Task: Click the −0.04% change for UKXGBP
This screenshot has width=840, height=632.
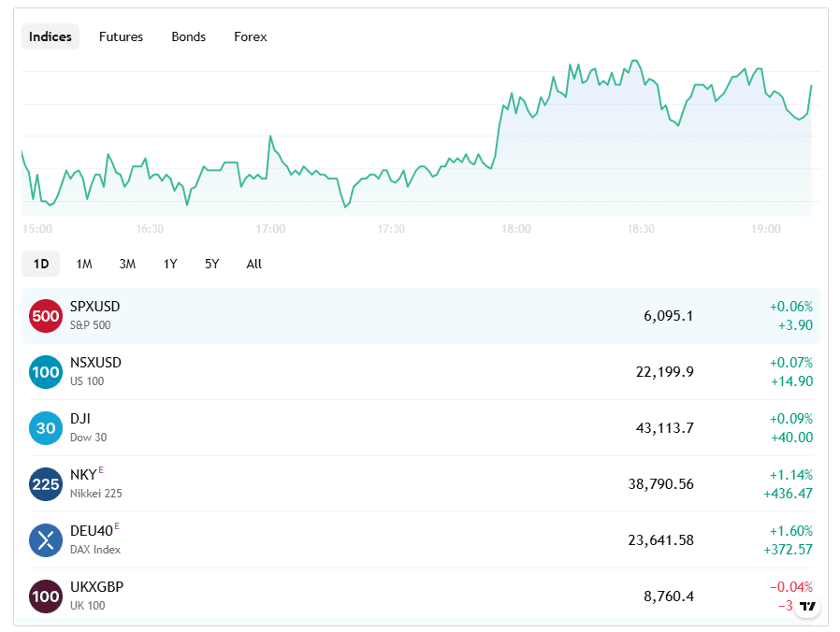Action: (x=791, y=587)
